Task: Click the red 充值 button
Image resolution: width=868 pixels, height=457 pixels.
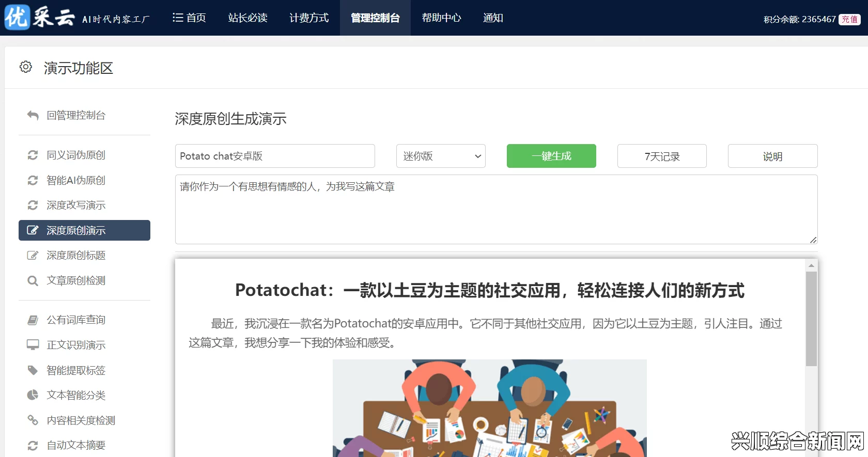Action: click(849, 19)
